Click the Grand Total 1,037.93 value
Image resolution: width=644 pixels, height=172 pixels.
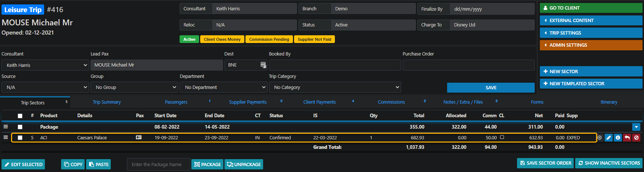[x=415, y=147]
